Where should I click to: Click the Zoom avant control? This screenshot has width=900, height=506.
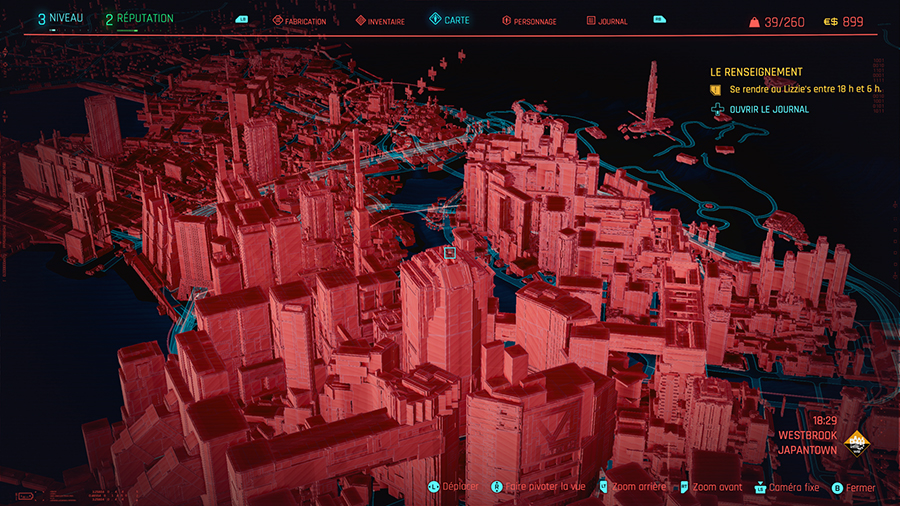pyautogui.click(x=709, y=488)
